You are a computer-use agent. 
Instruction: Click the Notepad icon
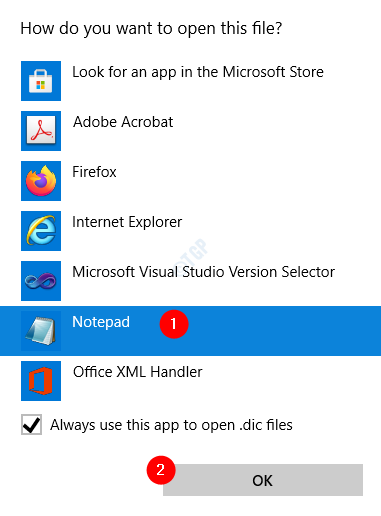(x=41, y=331)
